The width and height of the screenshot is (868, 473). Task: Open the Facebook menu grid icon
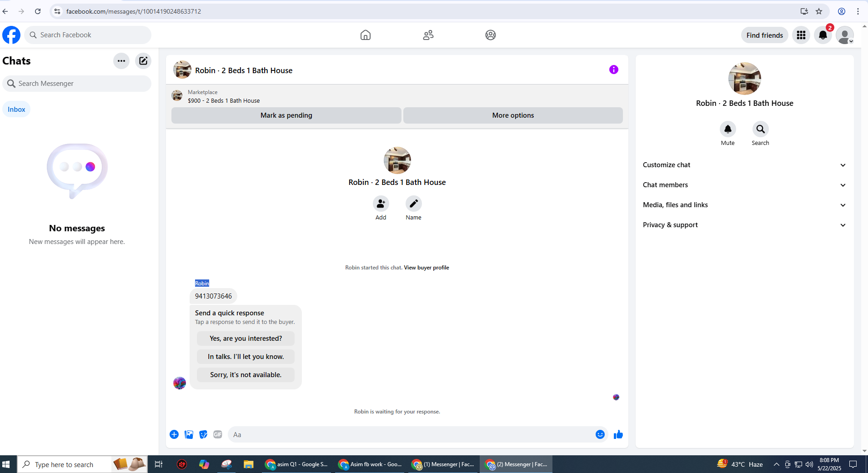tap(801, 35)
